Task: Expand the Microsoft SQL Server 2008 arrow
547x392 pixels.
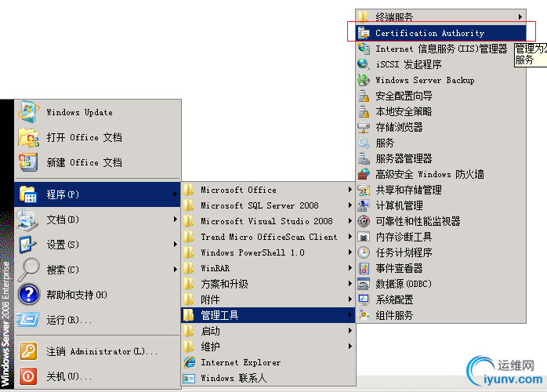Action: [350, 205]
